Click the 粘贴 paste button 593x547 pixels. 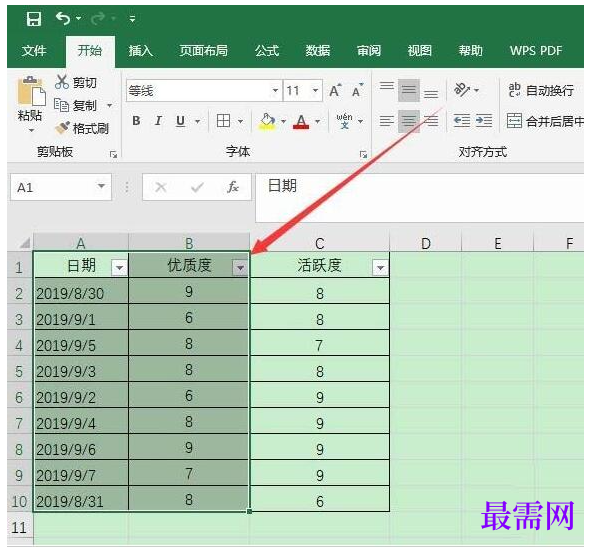(x=30, y=103)
